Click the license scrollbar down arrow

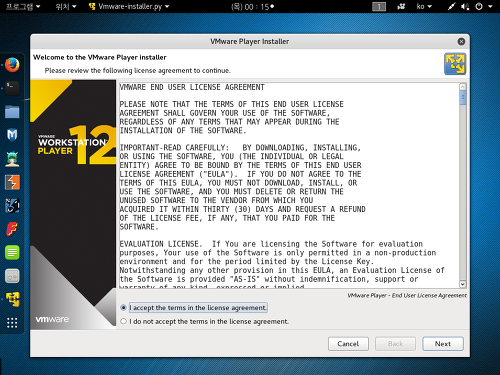tap(463, 284)
